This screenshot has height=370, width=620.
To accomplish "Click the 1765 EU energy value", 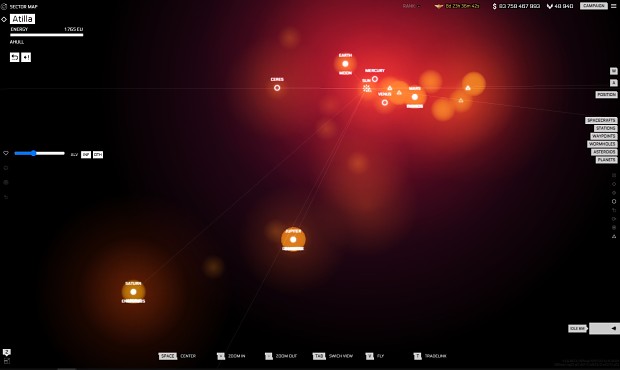I will pyautogui.click(x=74, y=29).
